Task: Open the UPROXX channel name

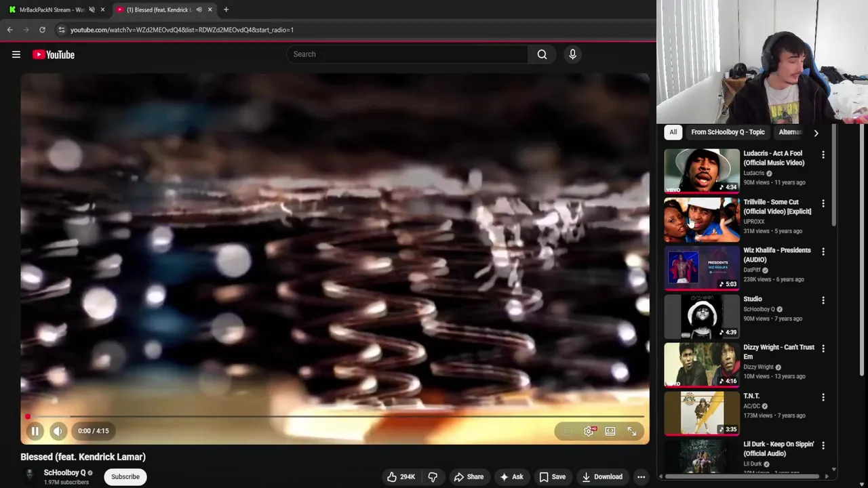Action: coord(753,222)
